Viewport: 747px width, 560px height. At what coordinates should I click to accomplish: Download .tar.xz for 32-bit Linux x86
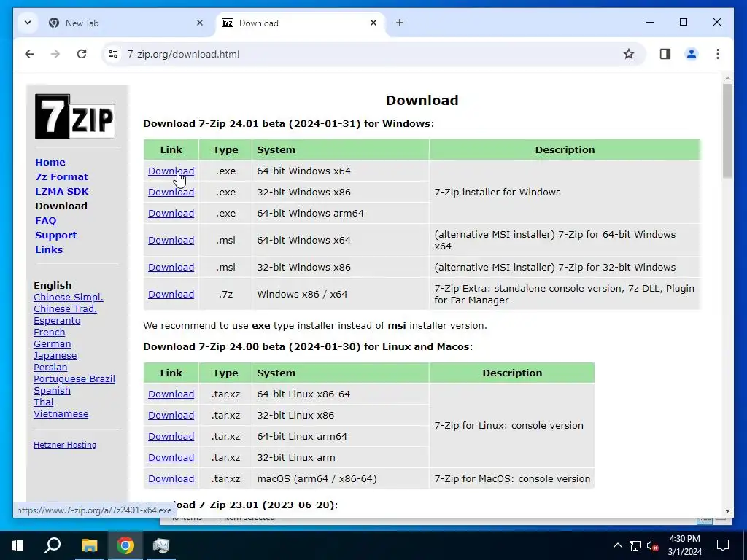click(171, 415)
